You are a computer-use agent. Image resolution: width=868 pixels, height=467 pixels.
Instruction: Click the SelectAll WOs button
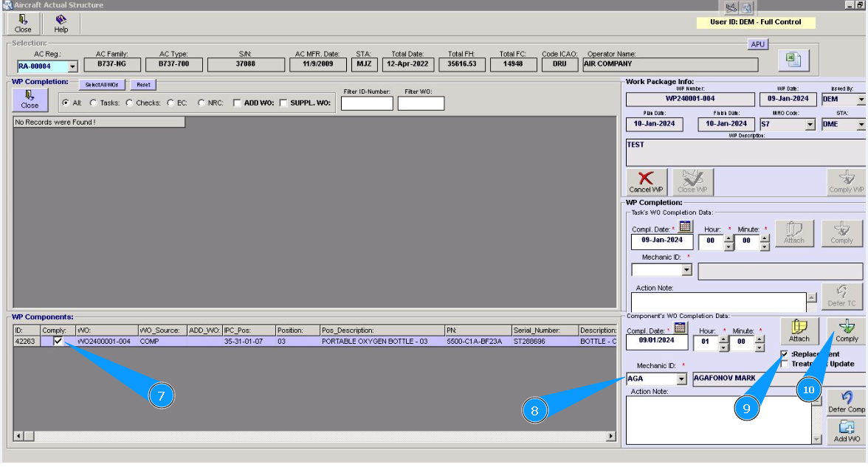point(102,85)
